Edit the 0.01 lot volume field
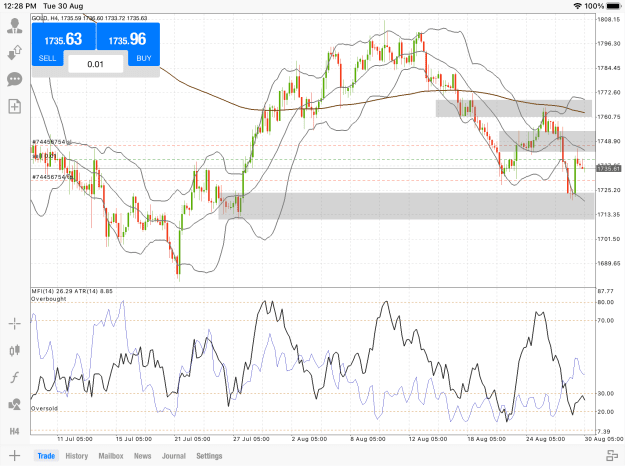This screenshot has width=625, height=469. [x=96, y=64]
